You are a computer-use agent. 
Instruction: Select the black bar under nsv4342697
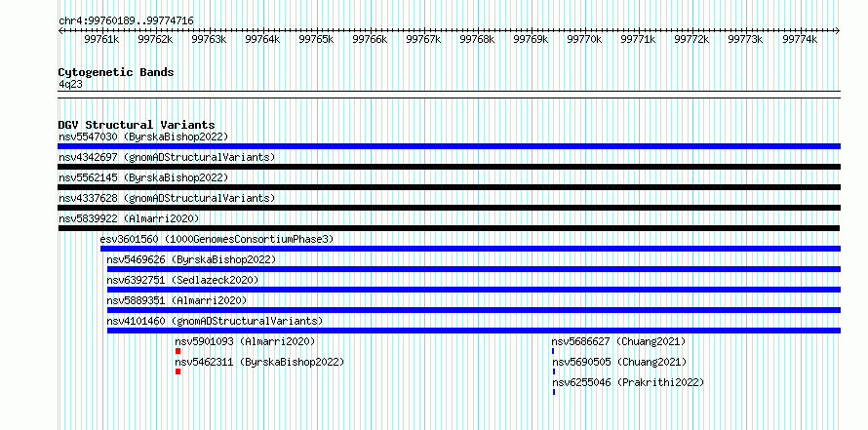[449, 167]
